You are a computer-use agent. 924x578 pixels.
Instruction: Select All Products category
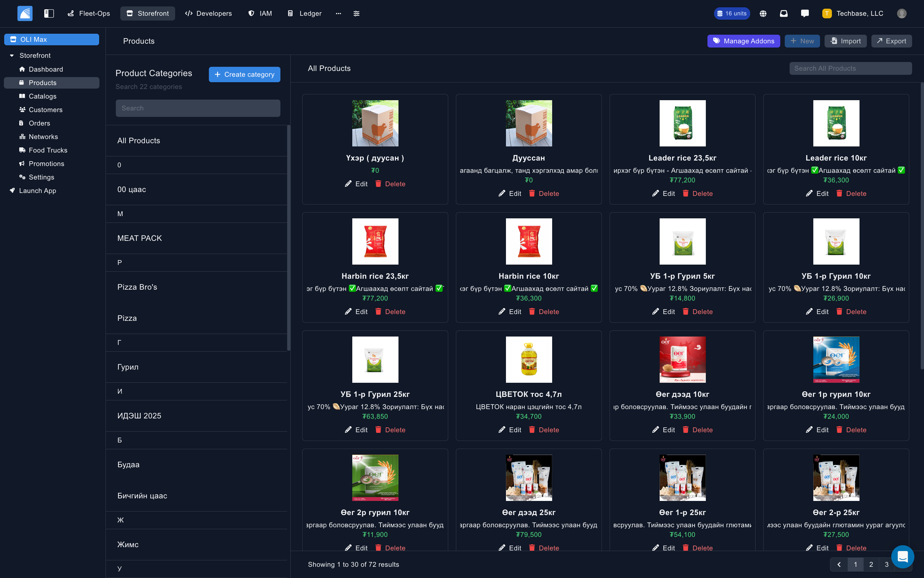pos(196,141)
